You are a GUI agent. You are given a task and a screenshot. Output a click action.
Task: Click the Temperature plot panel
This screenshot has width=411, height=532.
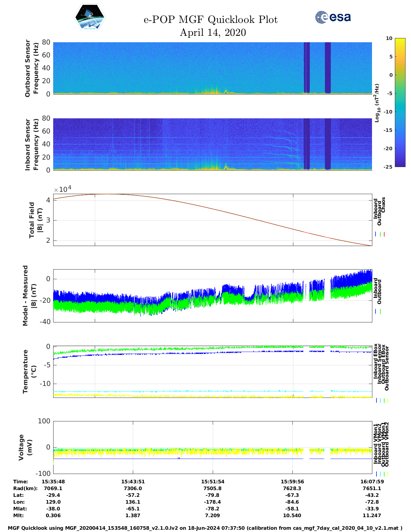(x=212, y=371)
